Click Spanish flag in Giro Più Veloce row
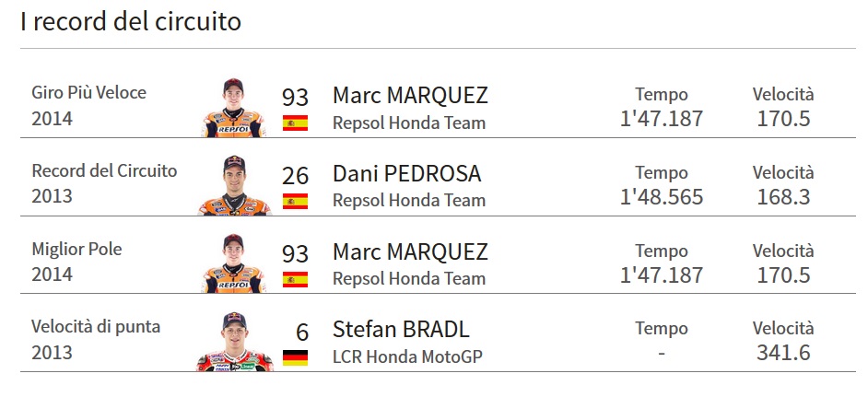868x397 pixels. click(x=295, y=123)
